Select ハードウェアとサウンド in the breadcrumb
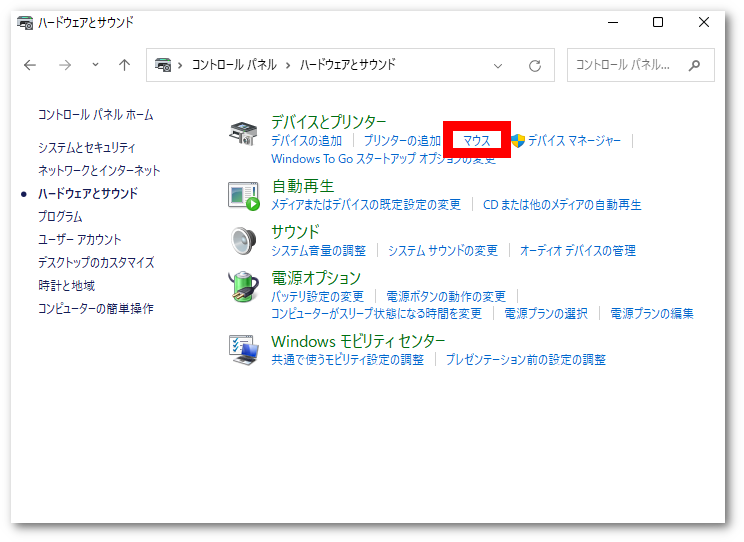744x542 pixels. point(347,65)
